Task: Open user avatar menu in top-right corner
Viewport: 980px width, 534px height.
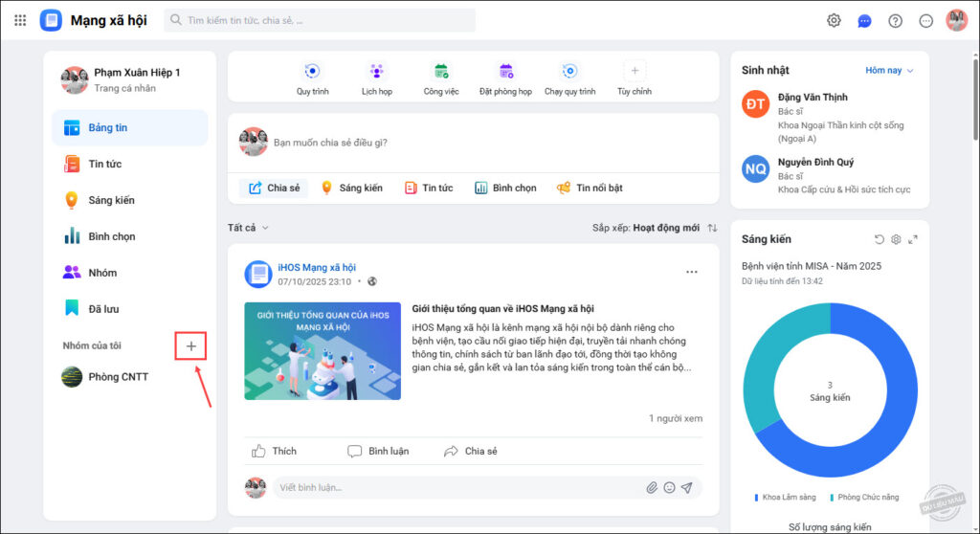Action: coord(956,20)
